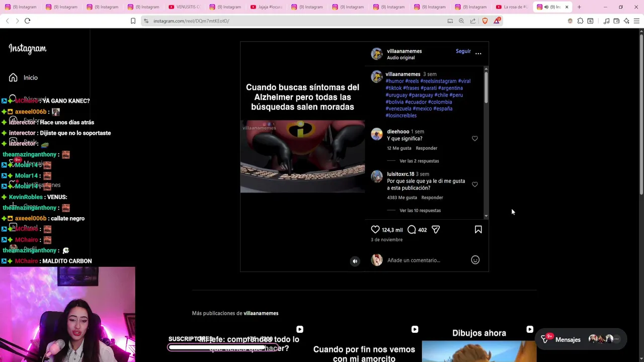The height and width of the screenshot is (362, 644).
Task: Like luisitoxrc.18's comment with the heart
Action: pos(474,185)
